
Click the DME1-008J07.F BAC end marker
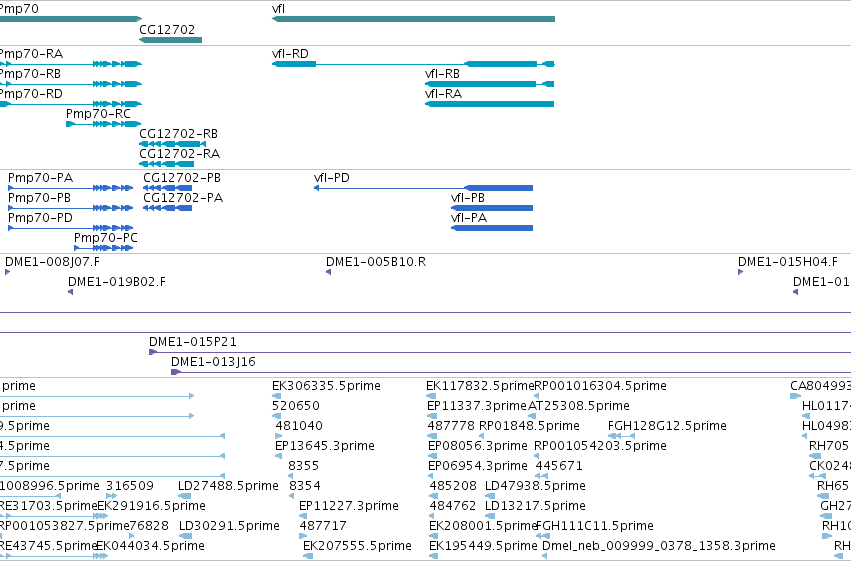point(8,272)
